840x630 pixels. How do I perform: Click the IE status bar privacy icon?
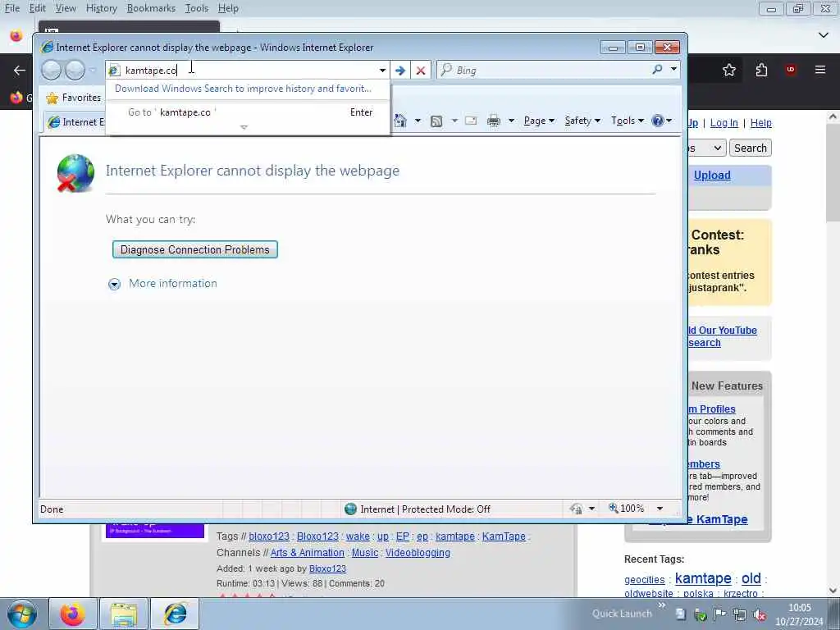577,509
